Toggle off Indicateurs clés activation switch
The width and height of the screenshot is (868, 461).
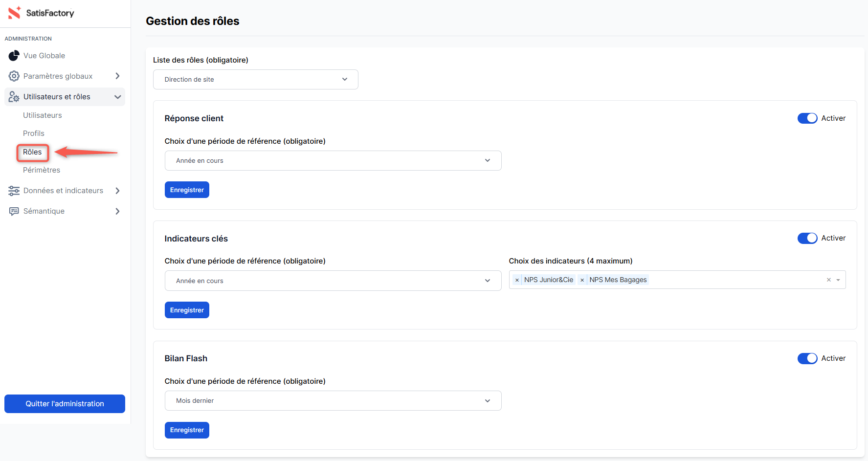pos(807,238)
